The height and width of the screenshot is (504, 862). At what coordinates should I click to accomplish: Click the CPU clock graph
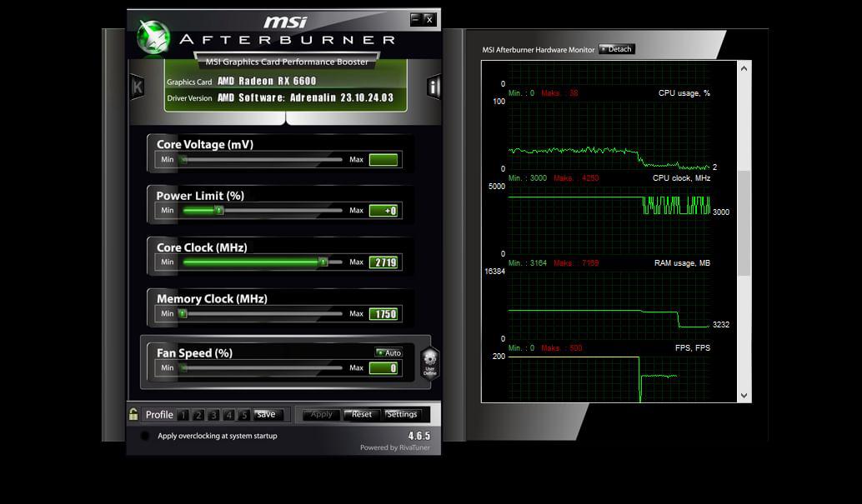coord(609,220)
